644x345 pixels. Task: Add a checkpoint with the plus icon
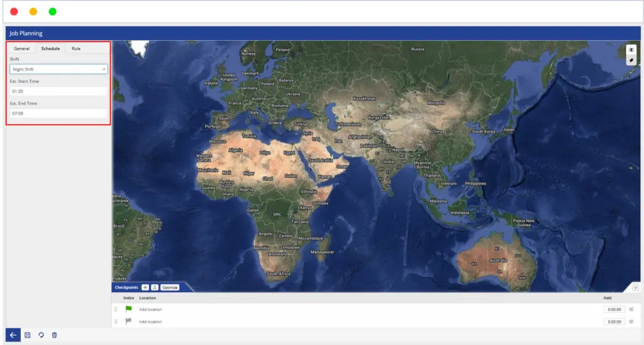[145, 287]
